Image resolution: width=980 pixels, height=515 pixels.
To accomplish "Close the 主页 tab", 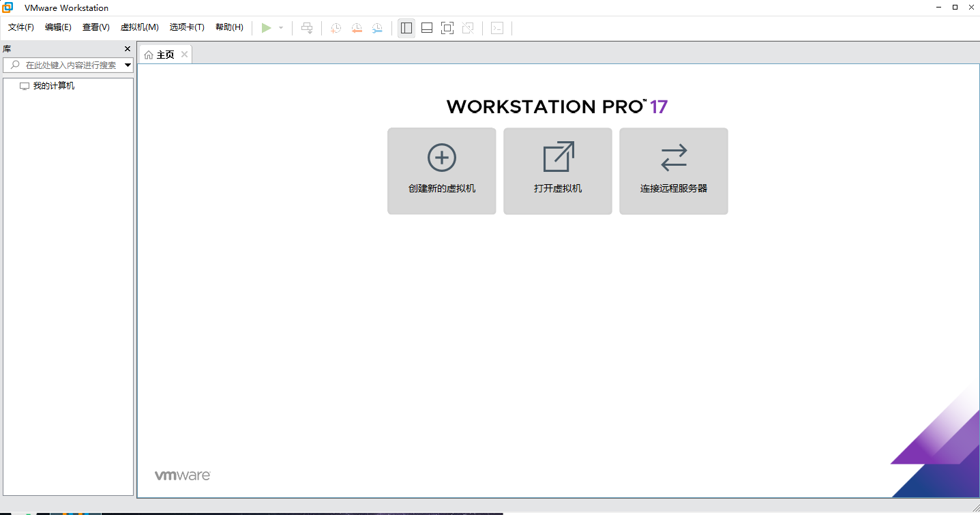I will click(x=184, y=55).
